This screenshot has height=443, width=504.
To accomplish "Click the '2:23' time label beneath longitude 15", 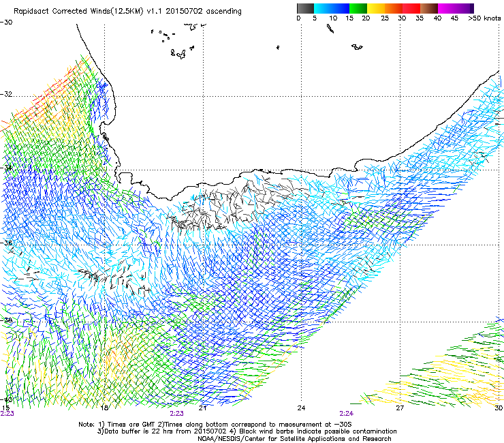I will tap(7, 414).
